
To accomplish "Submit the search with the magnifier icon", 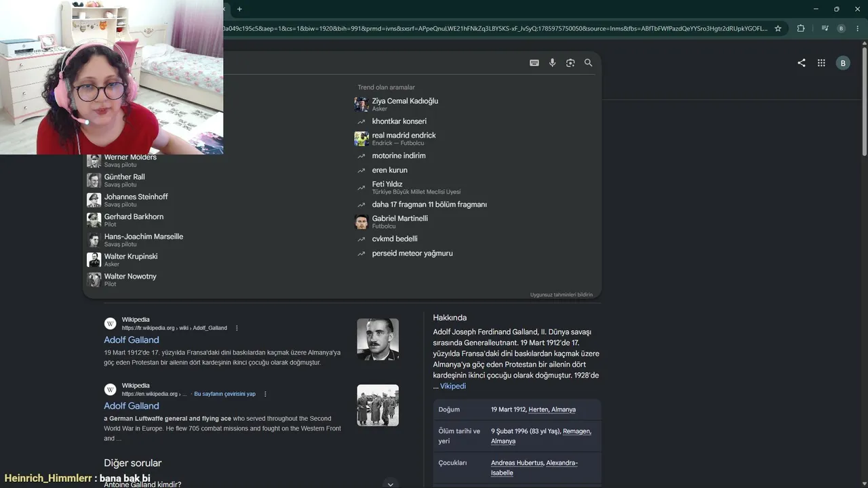I will [589, 63].
